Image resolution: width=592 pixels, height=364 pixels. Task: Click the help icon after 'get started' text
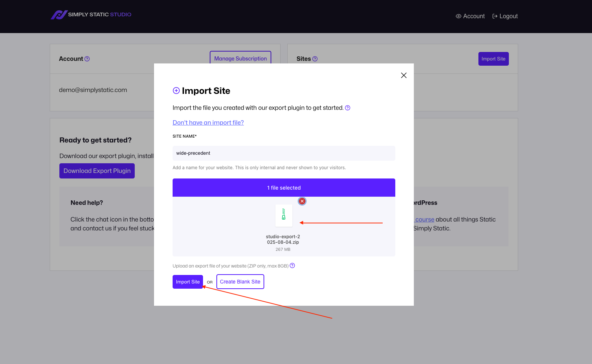348,108
